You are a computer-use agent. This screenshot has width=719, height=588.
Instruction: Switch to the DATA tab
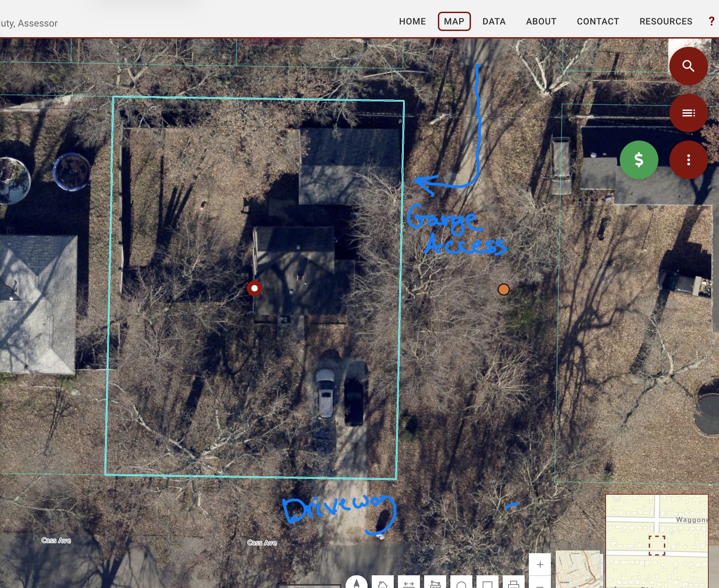click(494, 21)
